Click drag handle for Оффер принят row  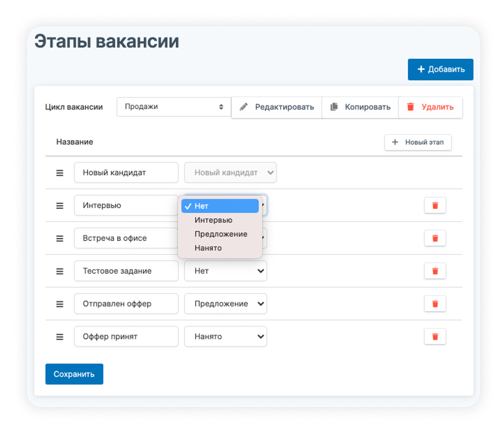60,337
